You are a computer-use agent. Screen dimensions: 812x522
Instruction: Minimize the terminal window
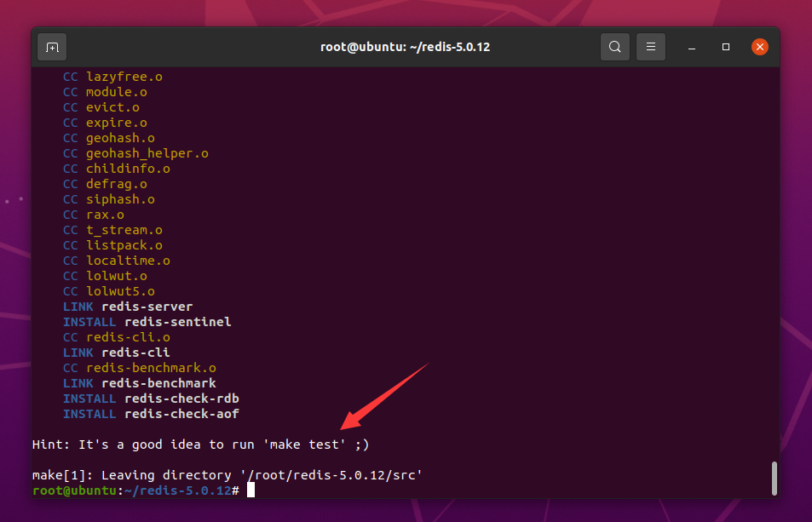[691, 47]
